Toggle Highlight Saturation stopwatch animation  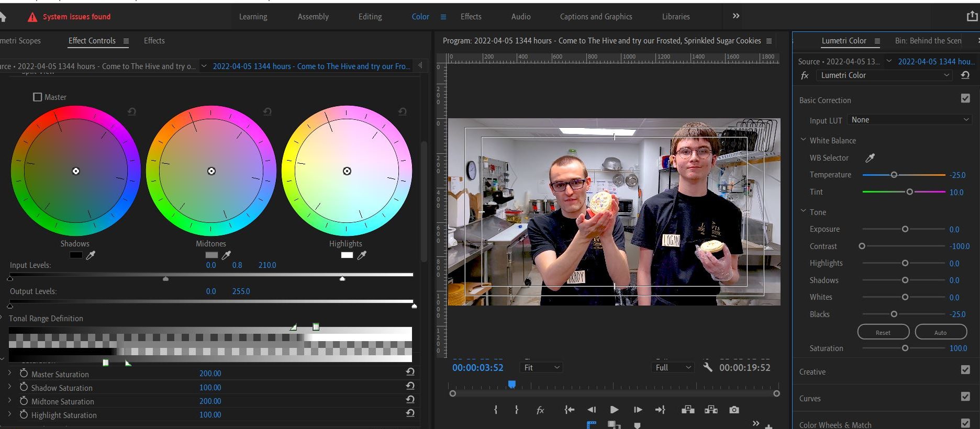pos(24,414)
